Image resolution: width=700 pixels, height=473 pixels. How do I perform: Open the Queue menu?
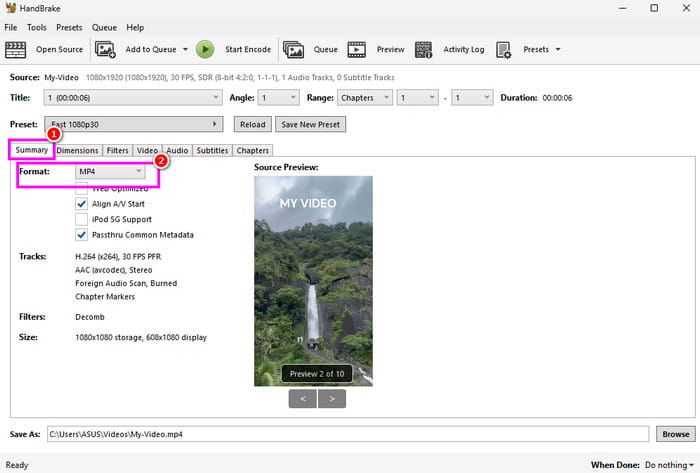click(104, 28)
